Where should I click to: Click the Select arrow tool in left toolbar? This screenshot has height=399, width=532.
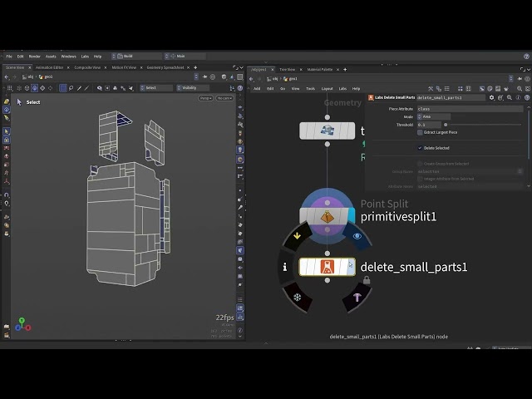7,131
